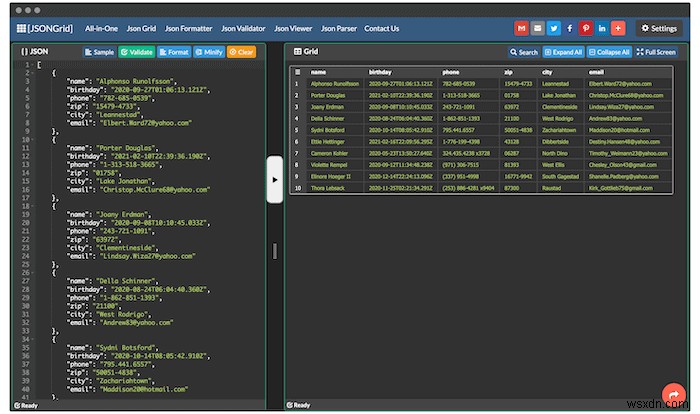Open Json Parser page
700x414 pixels.
(338, 29)
